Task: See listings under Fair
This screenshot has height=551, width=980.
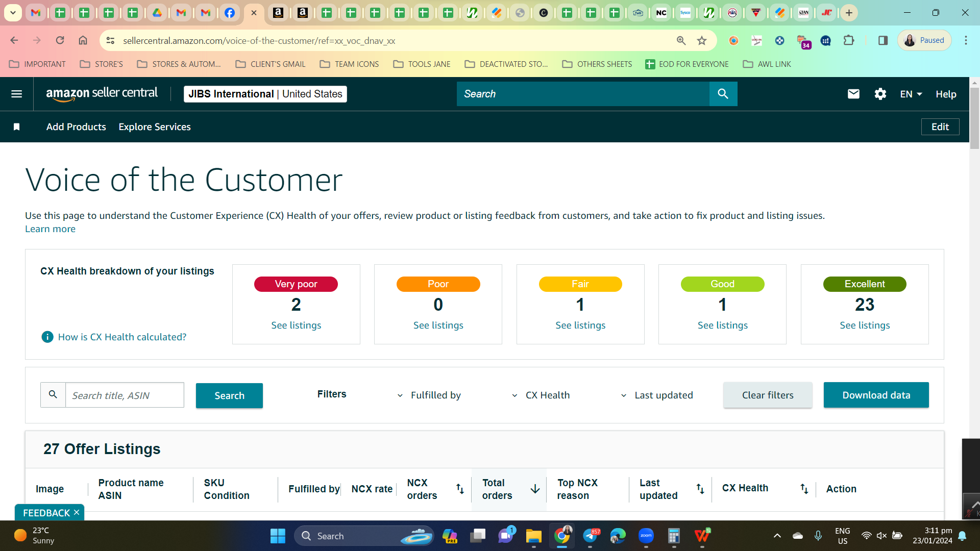Action: coord(580,325)
